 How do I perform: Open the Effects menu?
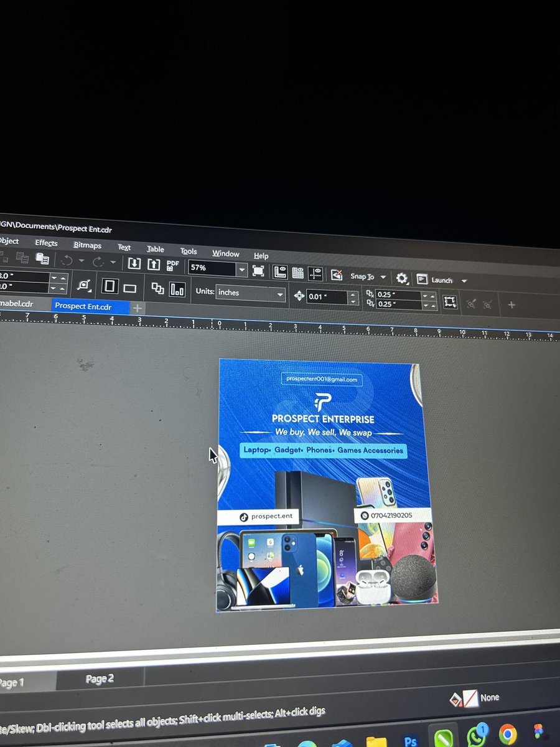click(46, 243)
